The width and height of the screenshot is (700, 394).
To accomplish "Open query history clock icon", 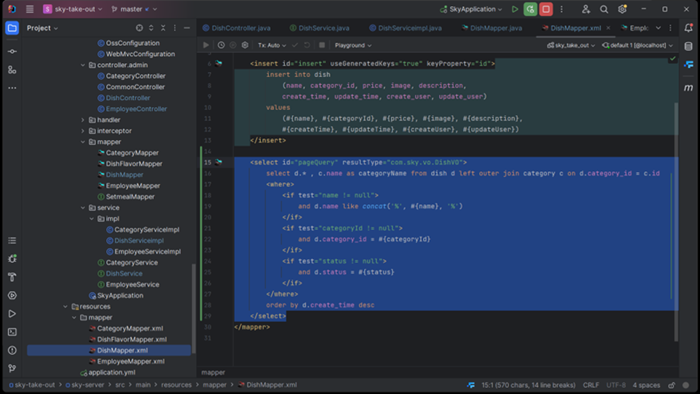I will coord(221,45).
